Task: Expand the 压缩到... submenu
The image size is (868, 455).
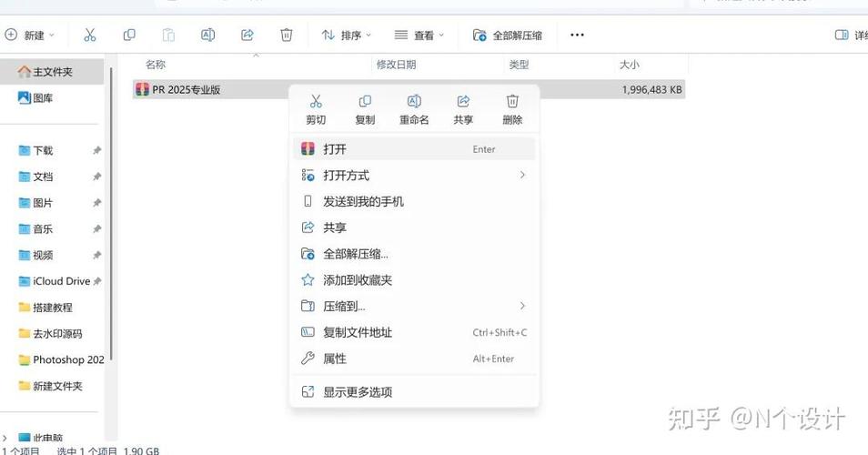Action: pyautogui.click(x=414, y=306)
